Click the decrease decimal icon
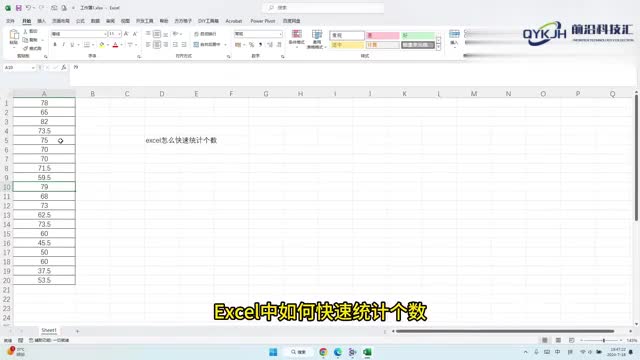The image size is (640, 360). point(279,44)
